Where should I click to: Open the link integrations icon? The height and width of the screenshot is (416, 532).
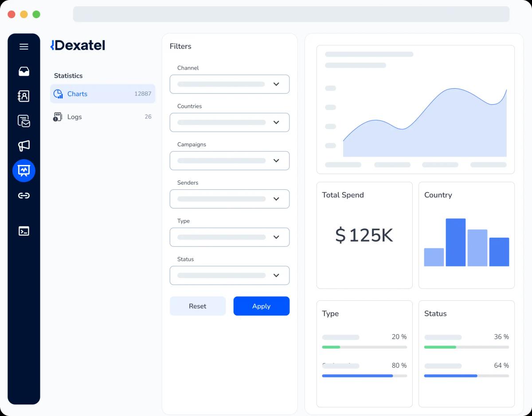[x=24, y=196]
